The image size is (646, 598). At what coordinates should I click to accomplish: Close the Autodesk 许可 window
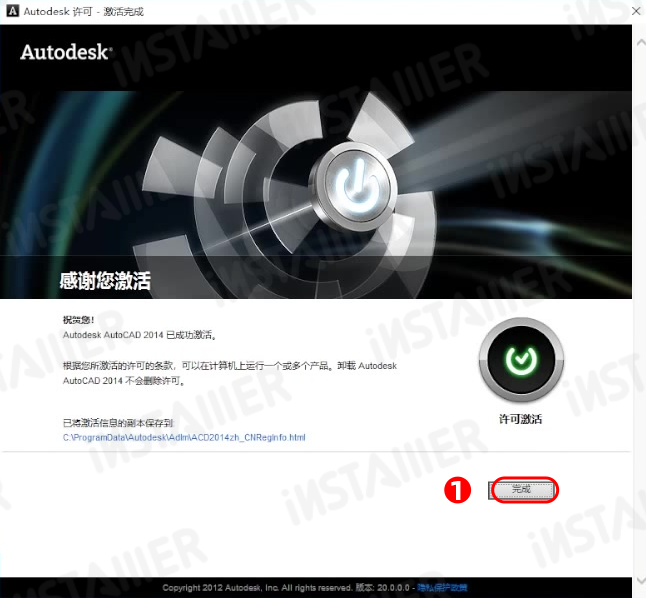[x=637, y=11]
